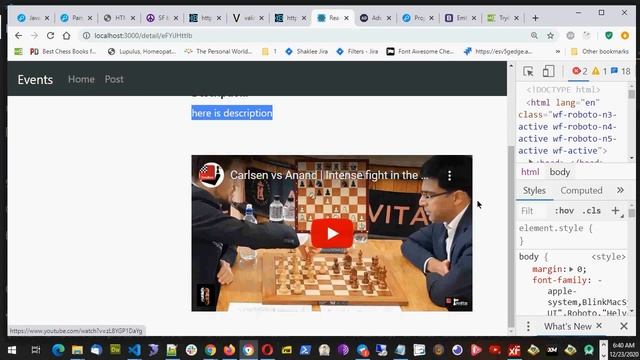Open the zoom magnifier icon in address bar
The image size is (640, 360).
pos(534,36)
